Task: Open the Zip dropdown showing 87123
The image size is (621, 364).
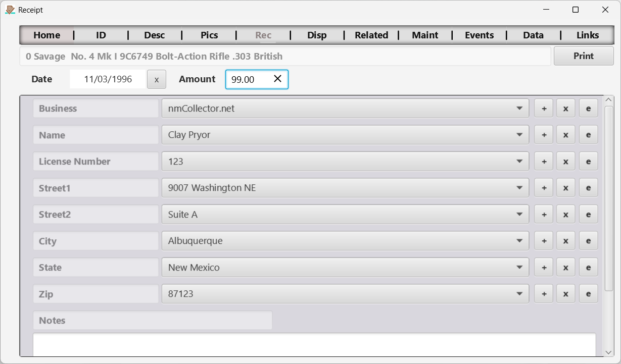Action: (346, 294)
